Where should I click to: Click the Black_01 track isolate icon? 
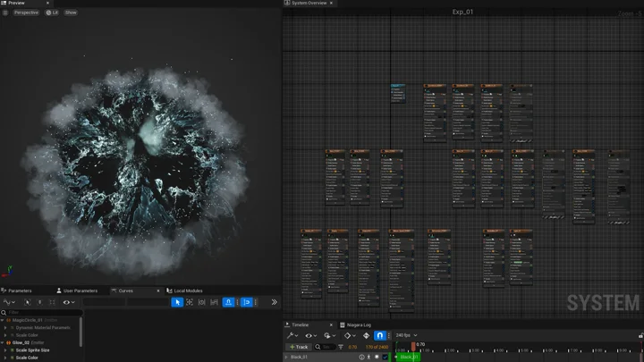369,357
